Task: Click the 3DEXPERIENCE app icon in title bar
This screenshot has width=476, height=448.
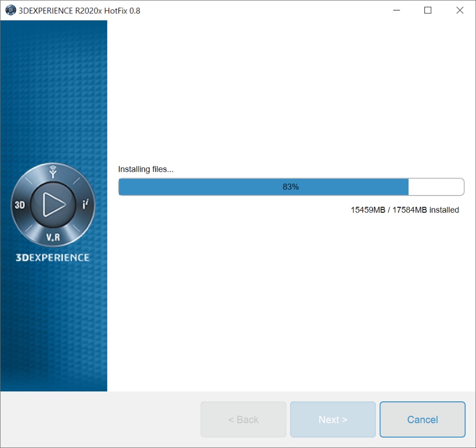Action: click(x=10, y=10)
